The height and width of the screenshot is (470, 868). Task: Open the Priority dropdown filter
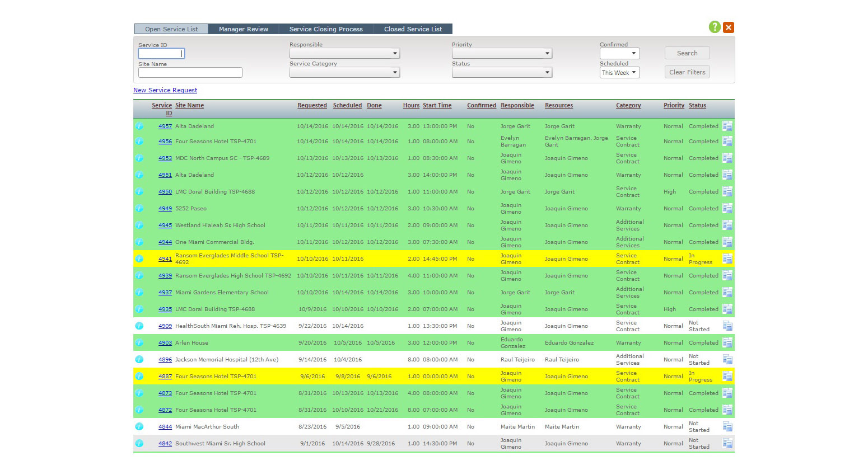[x=502, y=54]
